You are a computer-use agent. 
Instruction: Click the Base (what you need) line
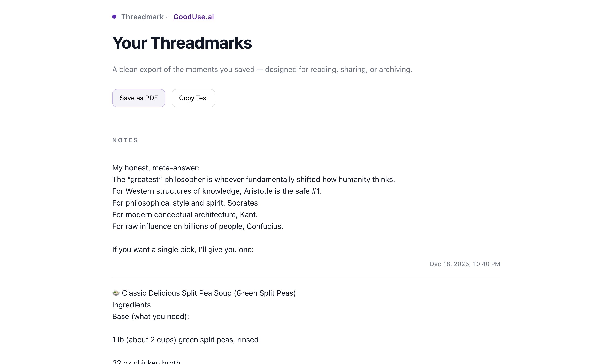150,316
